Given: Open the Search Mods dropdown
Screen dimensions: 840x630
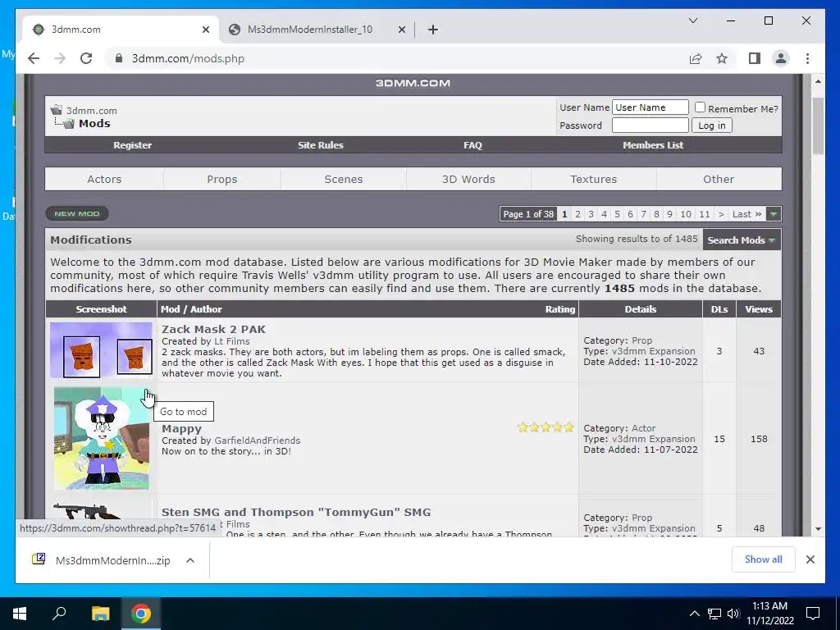Looking at the screenshot, I should 742,240.
